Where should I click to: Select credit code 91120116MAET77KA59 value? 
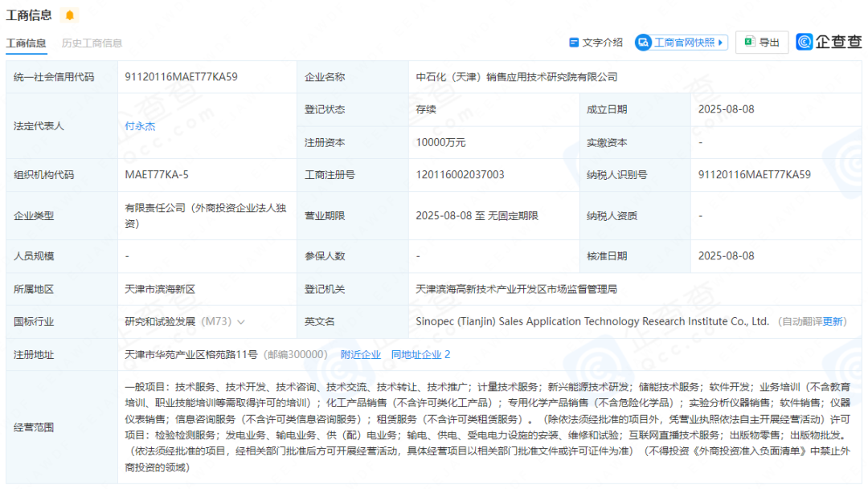pyautogui.click(x=181, y=77)
